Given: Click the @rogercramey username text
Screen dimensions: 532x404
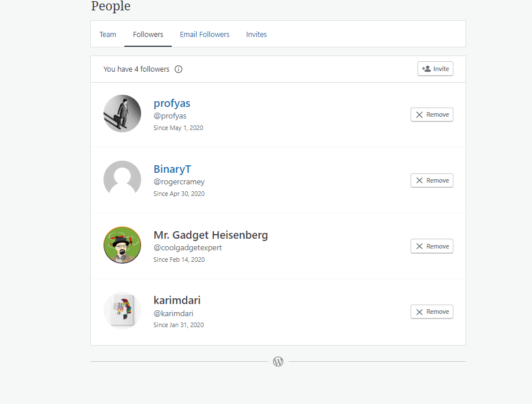Looking at the screenshot, I should [179, 182].
